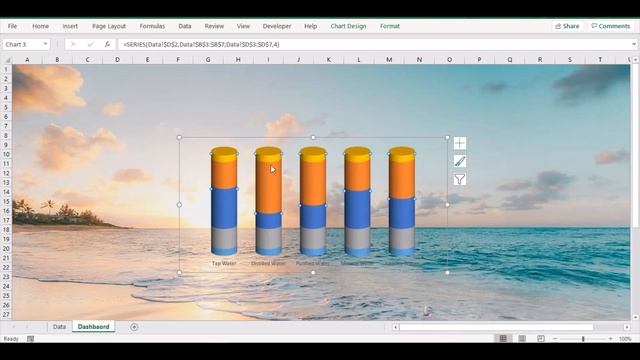The width and height of the screenshot is (640, 360).
Task: Click in the formula bar SERIES text
Action: click(x=201, y=44)
